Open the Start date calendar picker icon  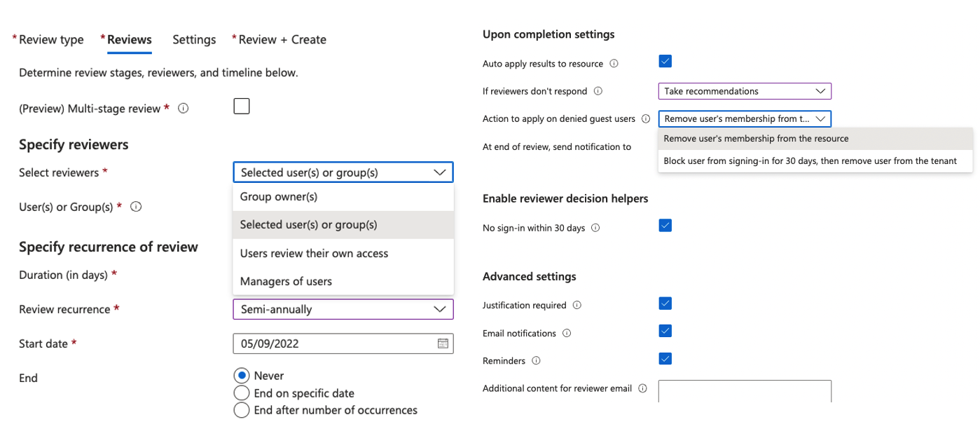pos(443,343)
